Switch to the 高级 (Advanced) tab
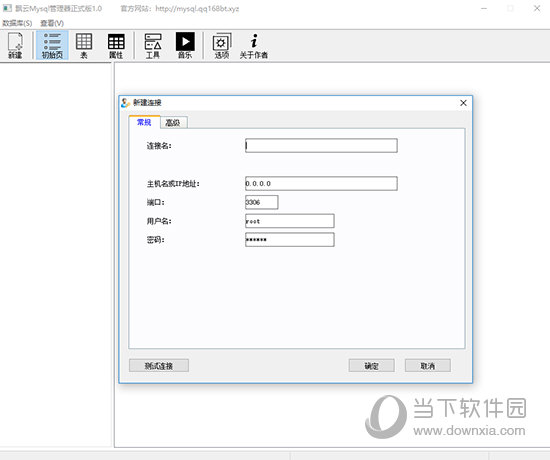 (x=173, y=122)
